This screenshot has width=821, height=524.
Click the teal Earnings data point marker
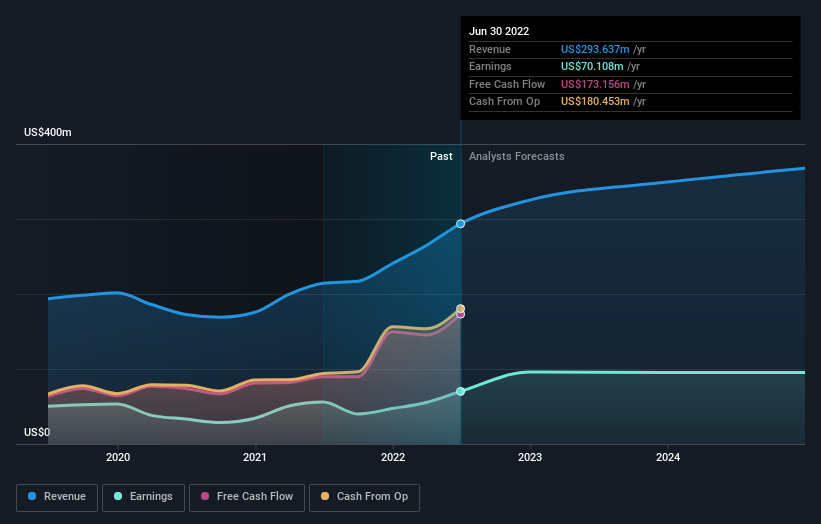460,391
